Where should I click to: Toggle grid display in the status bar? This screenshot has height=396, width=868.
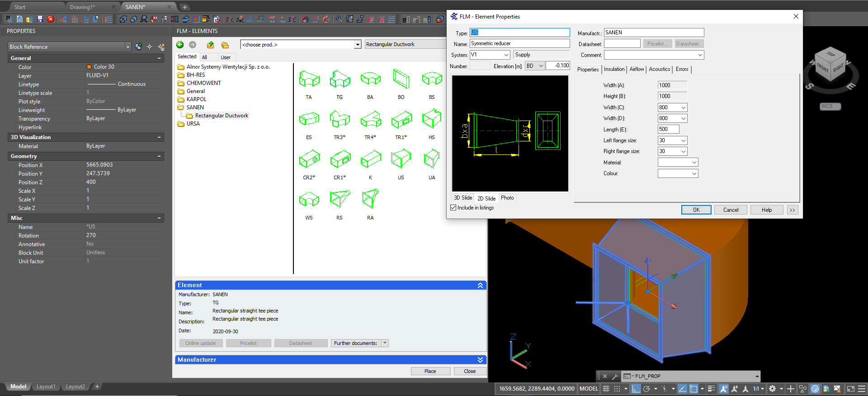(606, 389)
